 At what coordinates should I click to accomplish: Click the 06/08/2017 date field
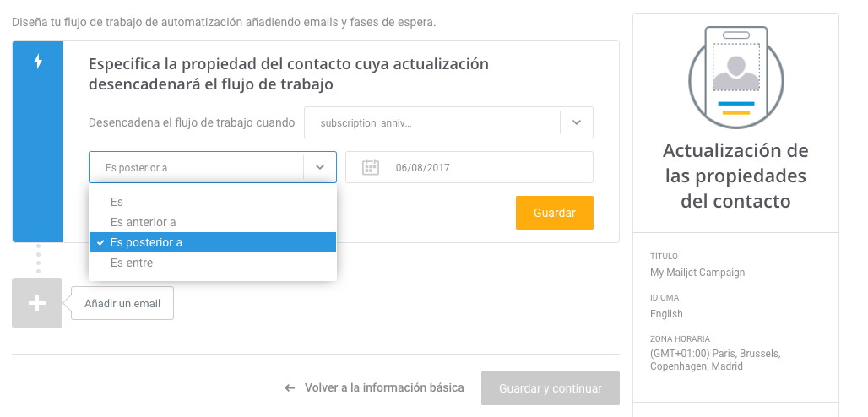coord(469,167)
